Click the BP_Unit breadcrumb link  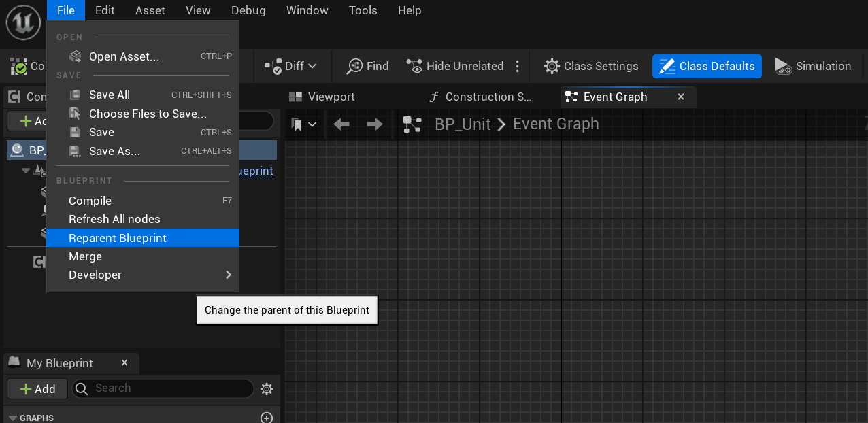point(463,124)
